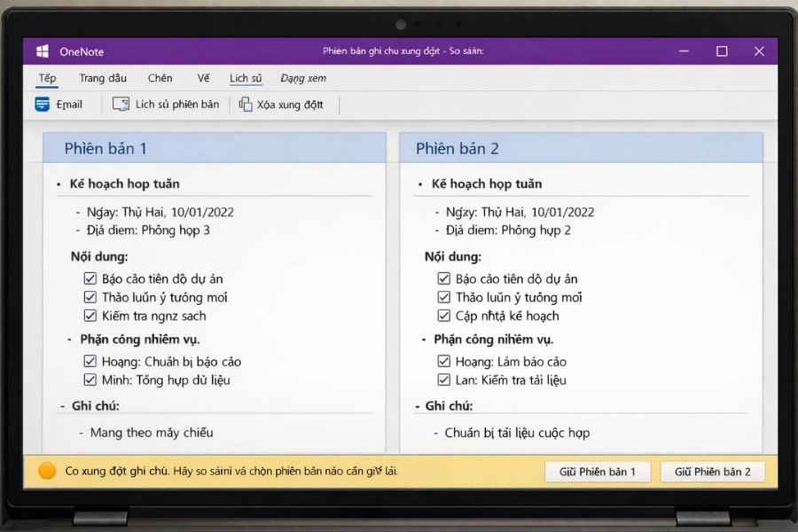
Task: Select the Chèn ribbon tab
Action: point(160,78)
